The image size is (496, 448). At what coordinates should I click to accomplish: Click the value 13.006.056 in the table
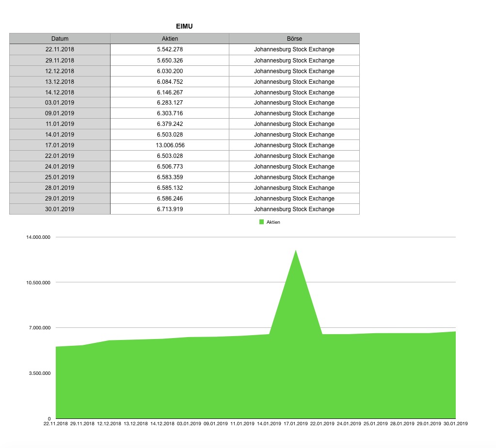169,145
